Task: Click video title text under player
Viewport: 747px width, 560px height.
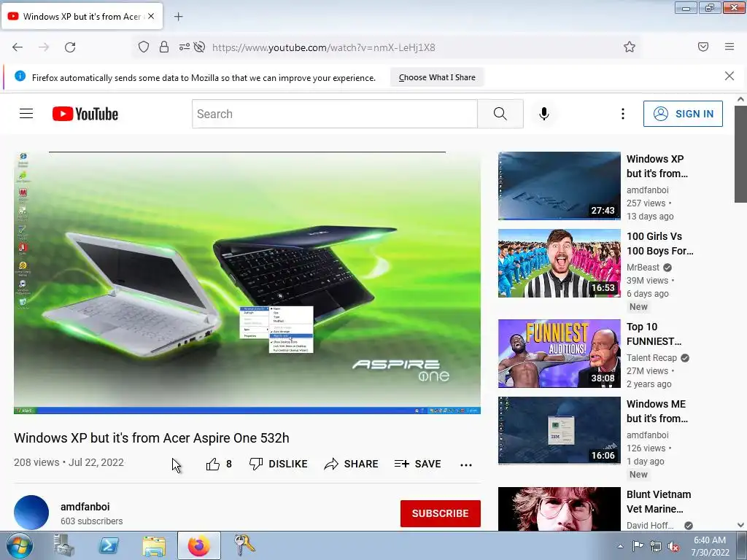Action: (x=152, y=438)
